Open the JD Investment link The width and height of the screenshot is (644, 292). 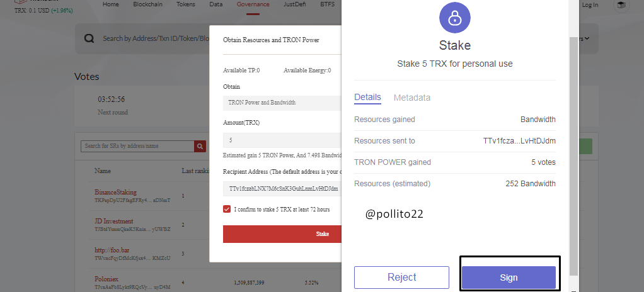click(x=114, y=221)
